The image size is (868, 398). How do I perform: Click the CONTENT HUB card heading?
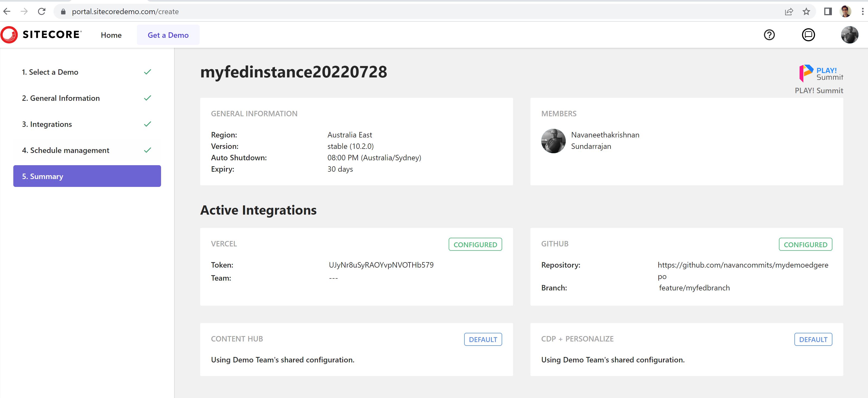point(237,339)
